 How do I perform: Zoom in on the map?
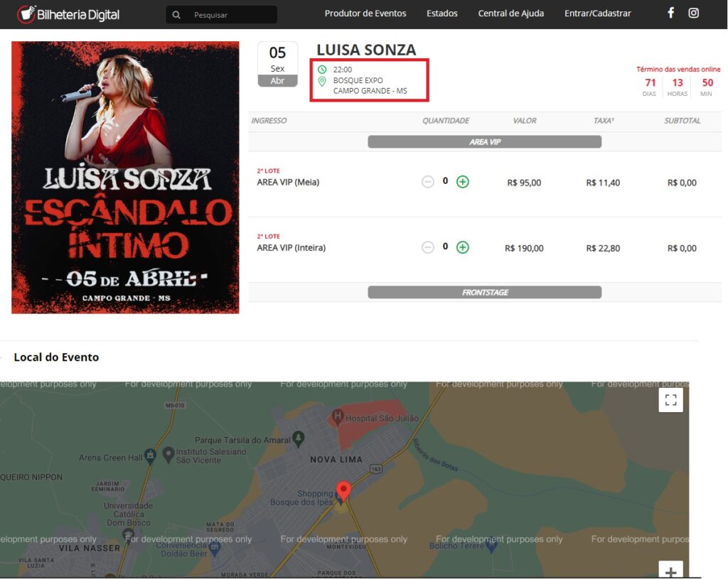670,570
